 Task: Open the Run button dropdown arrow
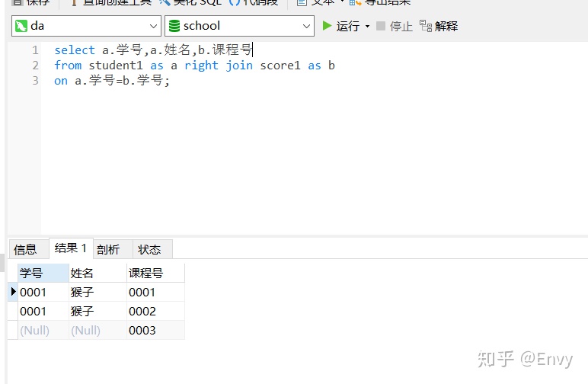(x=367, y=26)
